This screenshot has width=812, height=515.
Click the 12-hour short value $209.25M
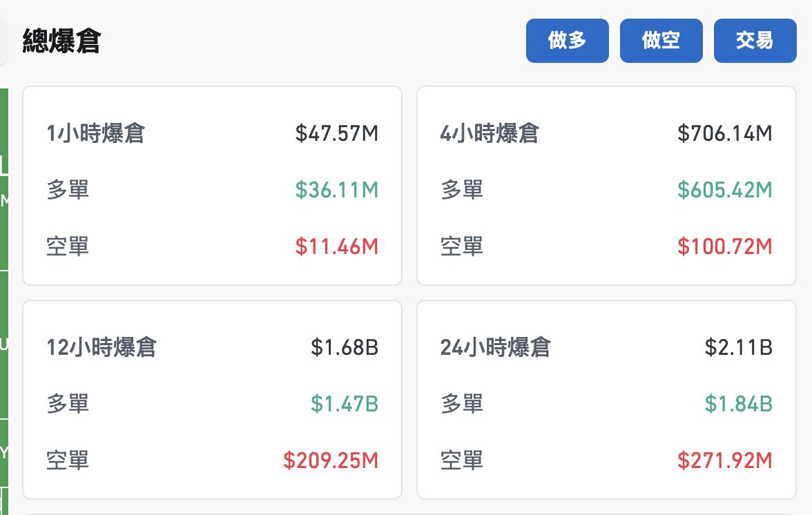tap(331, 460)
